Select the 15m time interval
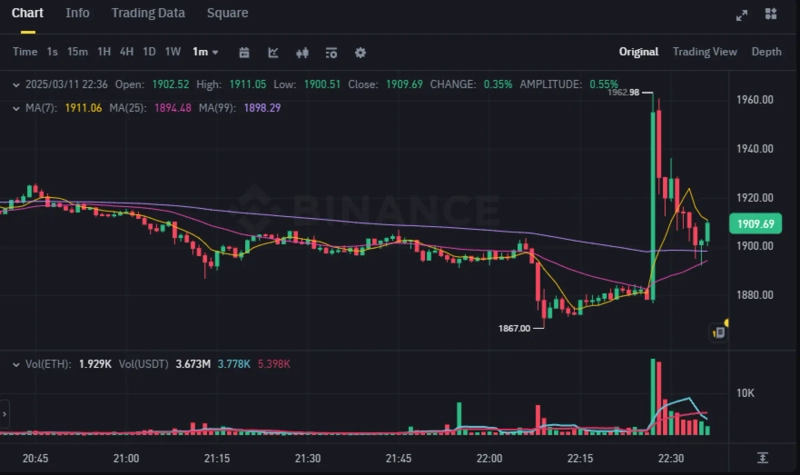800x475 pixels. tap(77, 52)
